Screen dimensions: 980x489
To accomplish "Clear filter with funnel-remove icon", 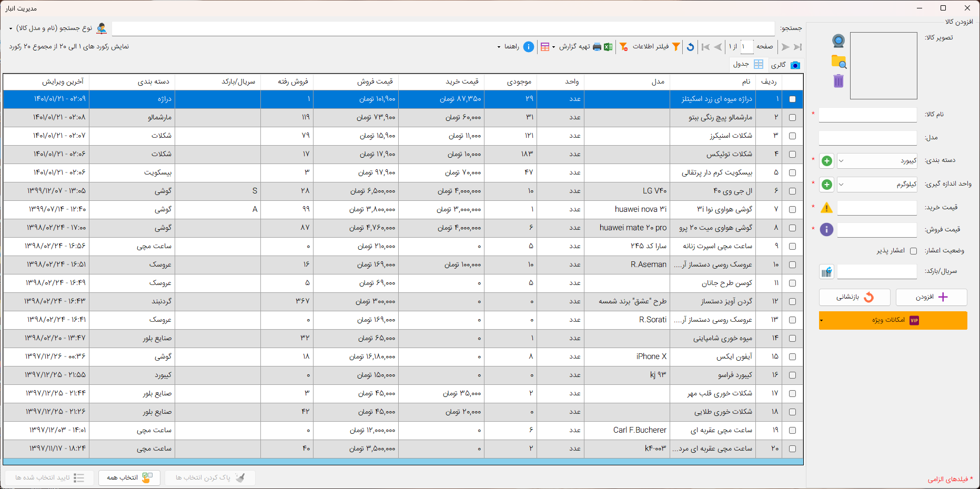I will (x=623, y=47).
